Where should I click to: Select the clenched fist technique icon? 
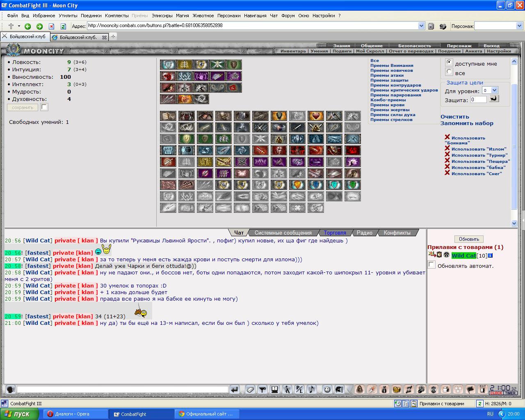tap(168, 116)
